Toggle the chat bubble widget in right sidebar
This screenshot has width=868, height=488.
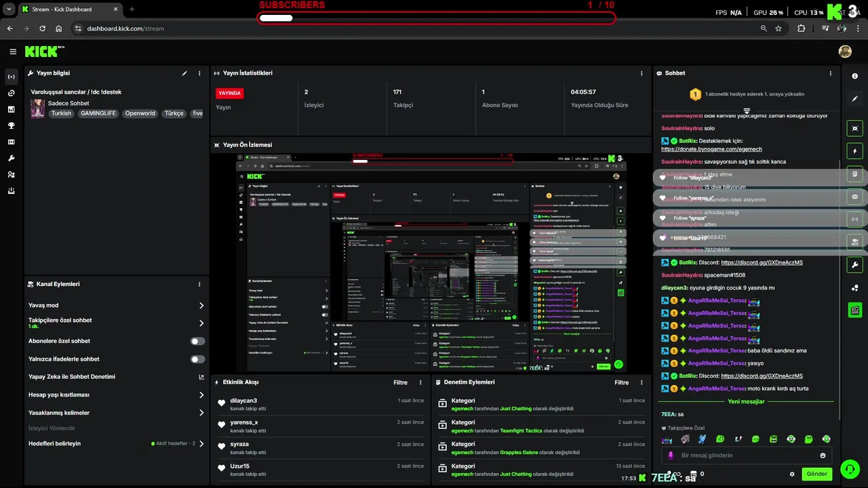pos(854,197)
